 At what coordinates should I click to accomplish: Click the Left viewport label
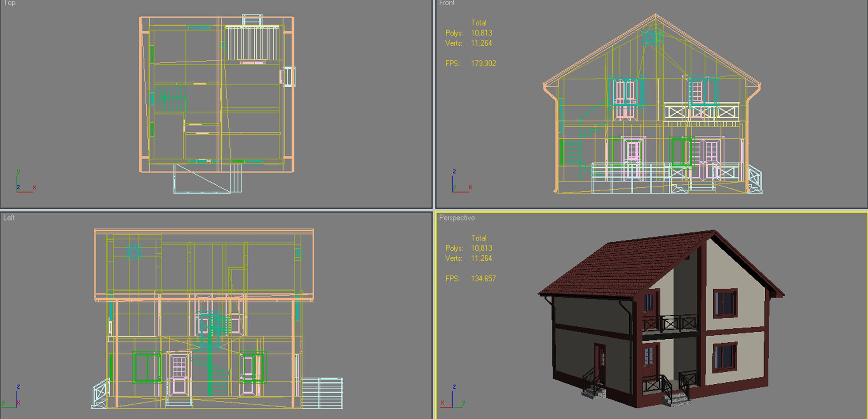point(9,218)
